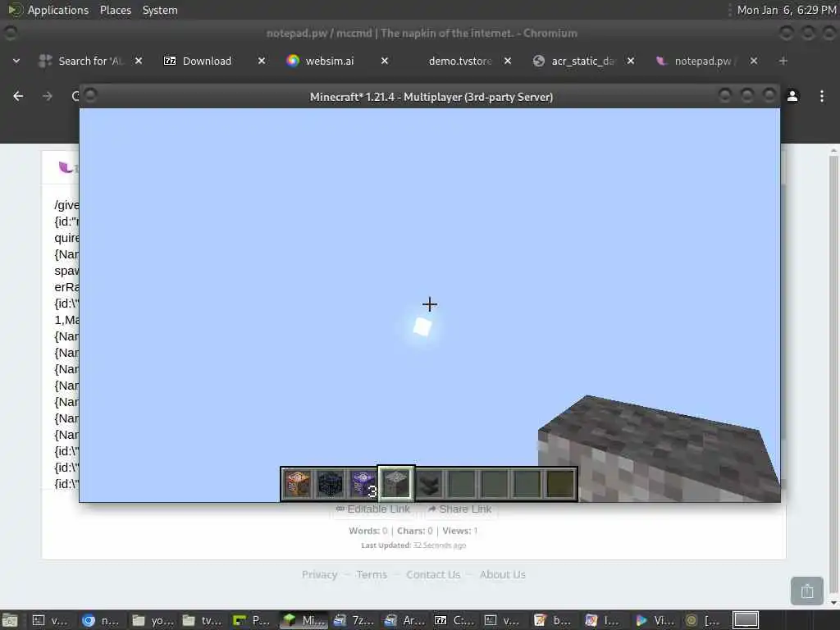
Task: Open Chromium's three-dot menu
Action: (x=822, y=96)
